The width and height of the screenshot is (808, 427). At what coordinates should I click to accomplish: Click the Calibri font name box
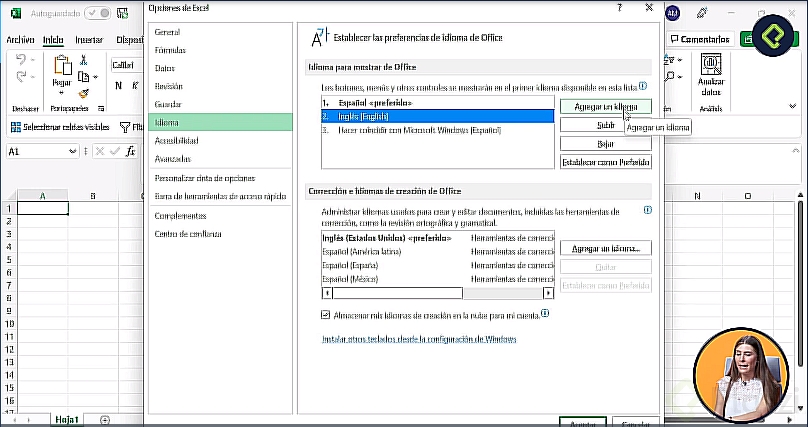[127, 65]
